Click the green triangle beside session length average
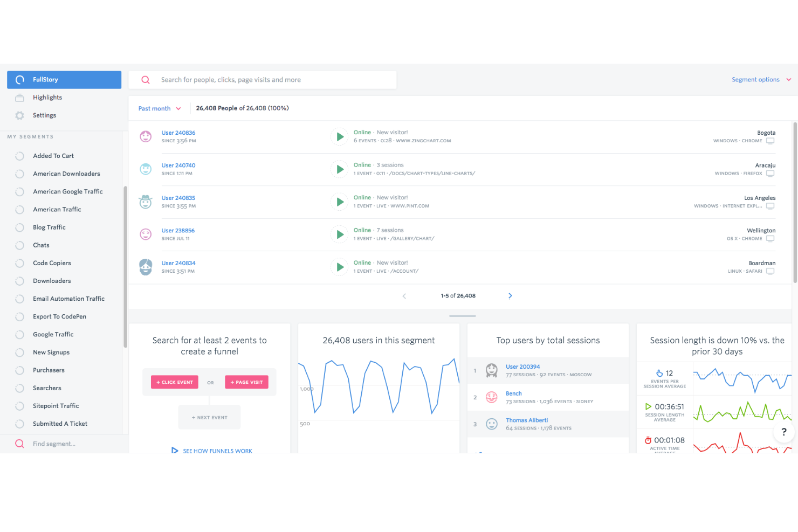This screenshot has height=532, width=798. (x=648, y=407)
